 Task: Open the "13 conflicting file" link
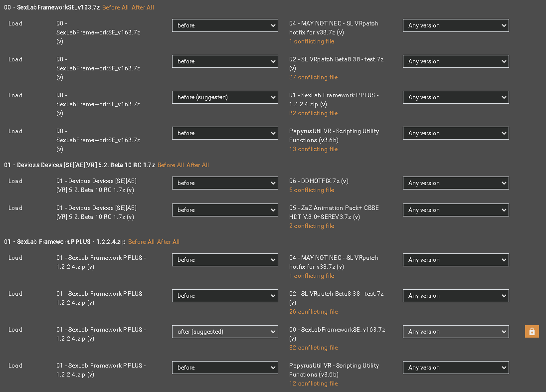[313, 149]
